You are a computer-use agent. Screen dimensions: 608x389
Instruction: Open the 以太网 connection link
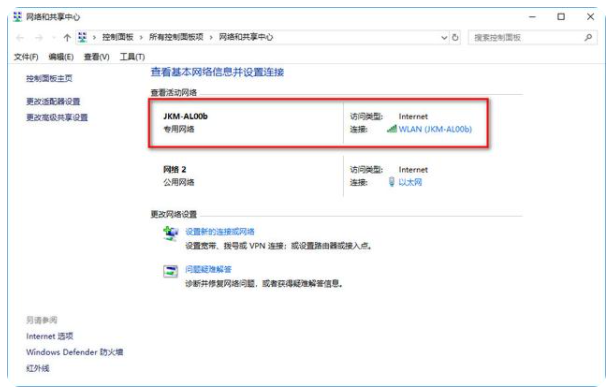click(x=410, y=182)
